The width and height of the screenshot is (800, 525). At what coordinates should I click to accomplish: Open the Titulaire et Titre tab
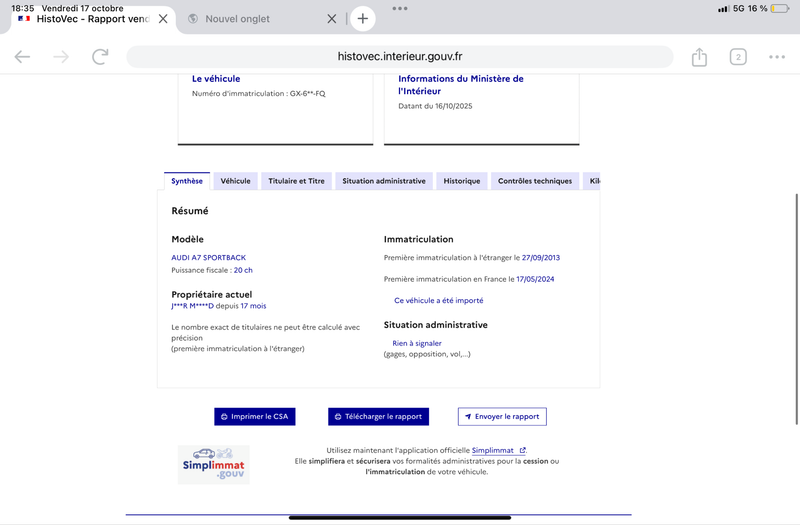click(296, 181)
